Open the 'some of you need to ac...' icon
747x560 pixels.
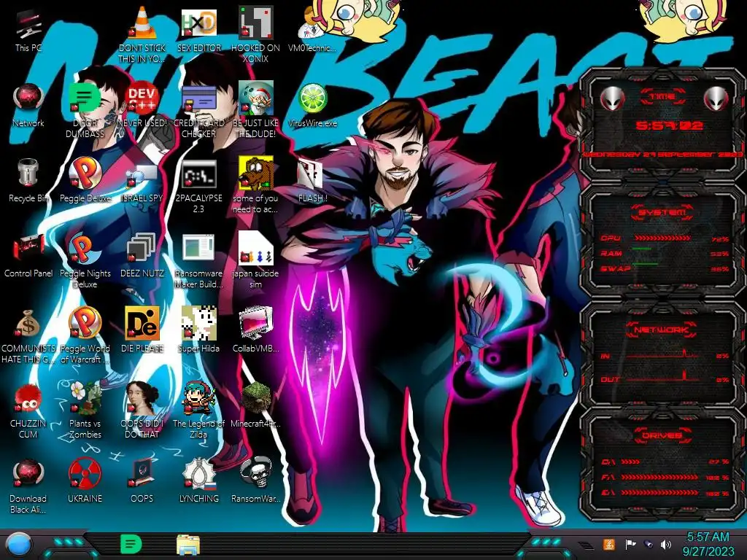tap(256, 184)
